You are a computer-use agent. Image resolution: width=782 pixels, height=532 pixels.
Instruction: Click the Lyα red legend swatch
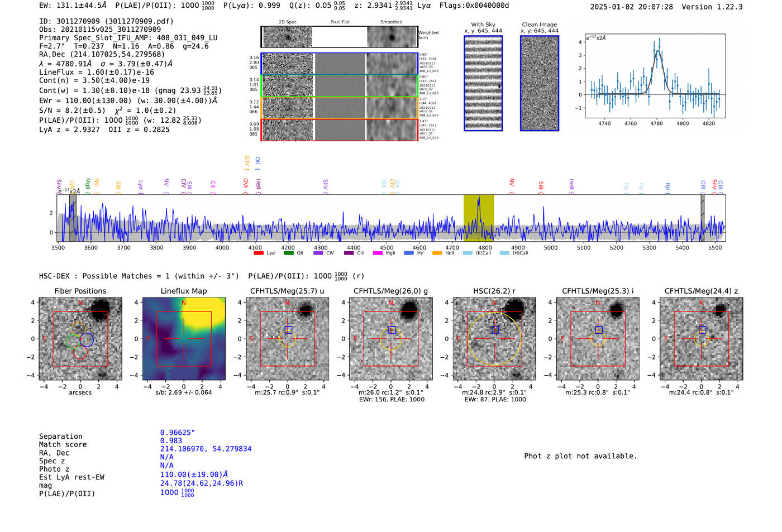[x=259, y=253]
